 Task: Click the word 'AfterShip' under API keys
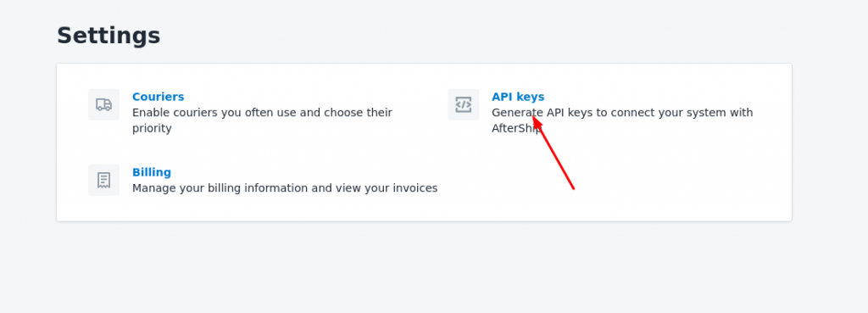pyautogui.click(x=516, y=129)
